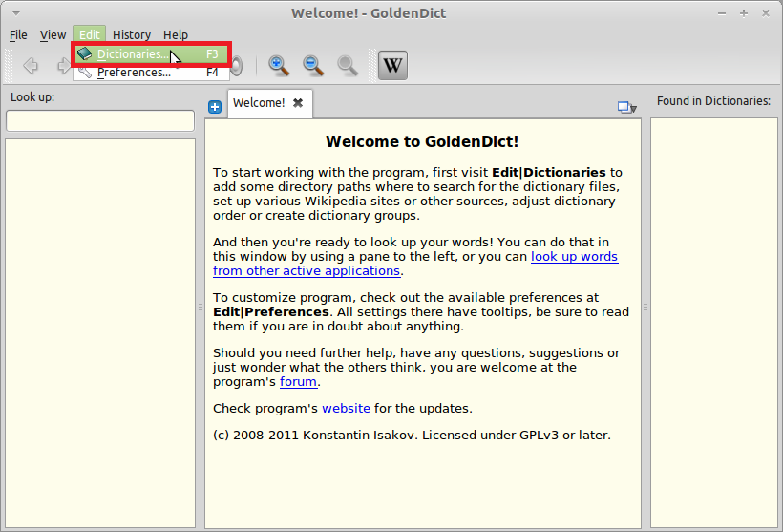Close the open Edit menu
783x532 pixels.
(x=90, y=35)
